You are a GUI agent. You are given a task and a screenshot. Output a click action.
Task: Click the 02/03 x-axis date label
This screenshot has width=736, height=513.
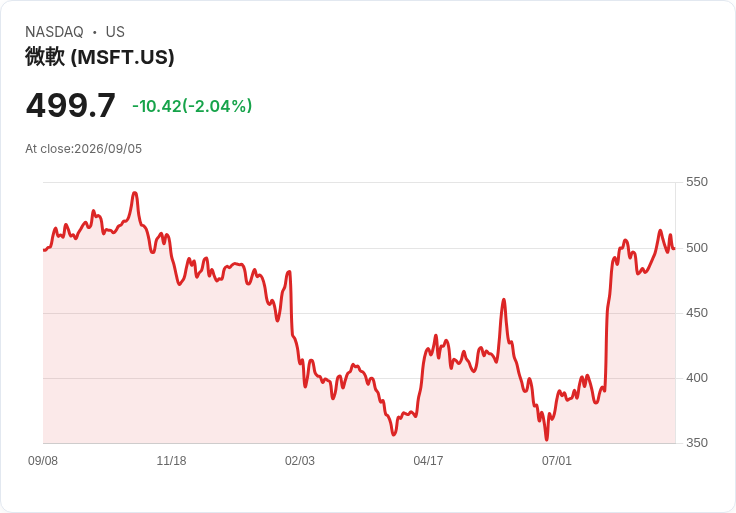click(x=299, y=461)
